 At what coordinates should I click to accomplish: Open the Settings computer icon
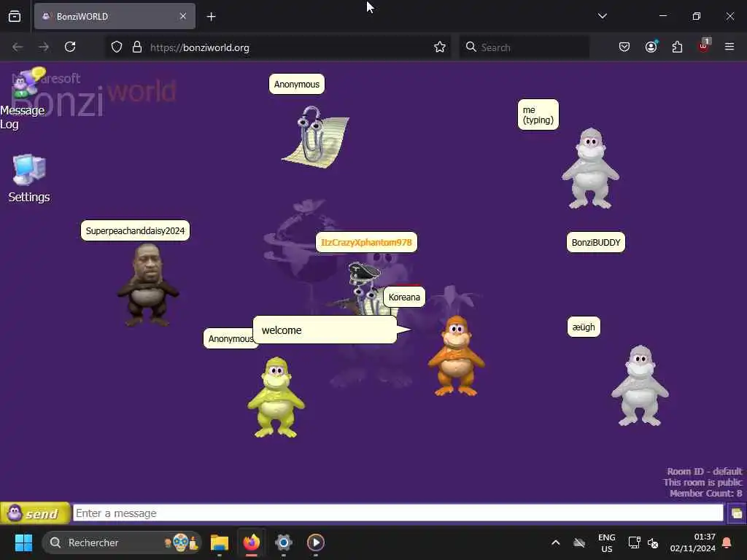coord(29,179)
